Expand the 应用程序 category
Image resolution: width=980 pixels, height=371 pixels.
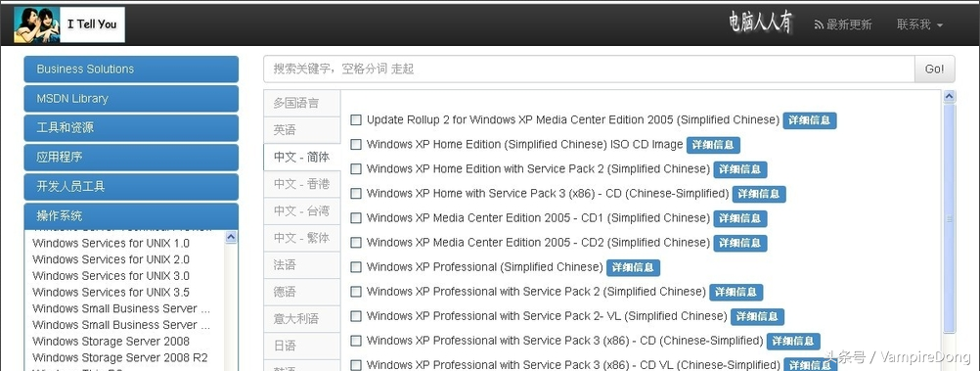tap(131, 157)
